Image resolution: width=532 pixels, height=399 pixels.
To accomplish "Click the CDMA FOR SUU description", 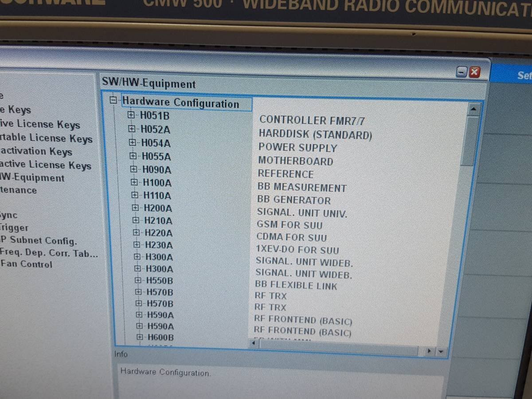I will pos(292,238).
